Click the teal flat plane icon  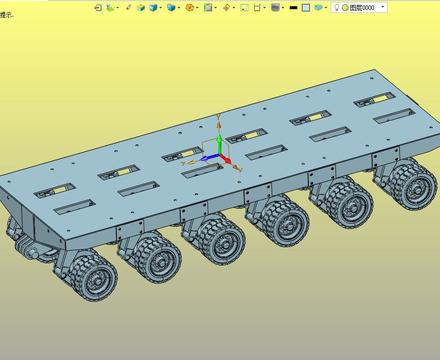click(318, 7)
